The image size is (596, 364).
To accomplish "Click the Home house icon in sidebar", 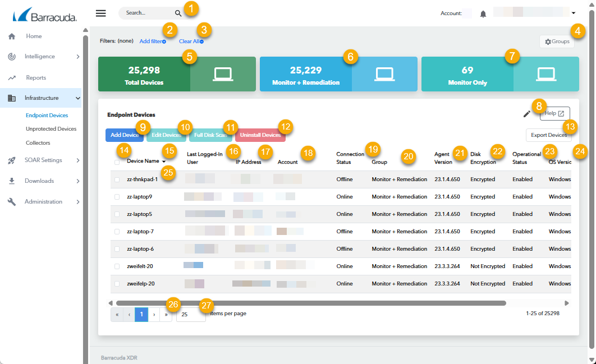I will click(12, 36).
